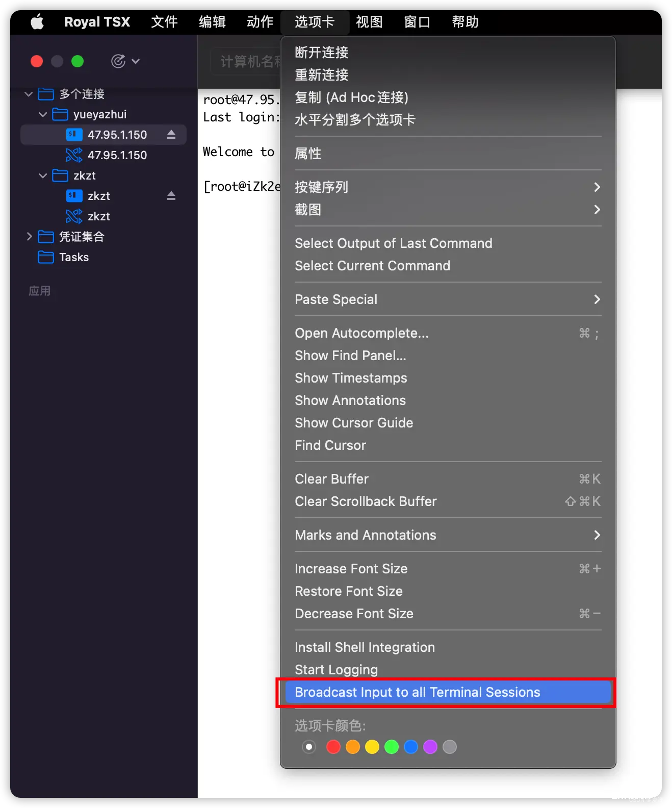
Task: Pick the orange tab color
Action: (353, 747)
